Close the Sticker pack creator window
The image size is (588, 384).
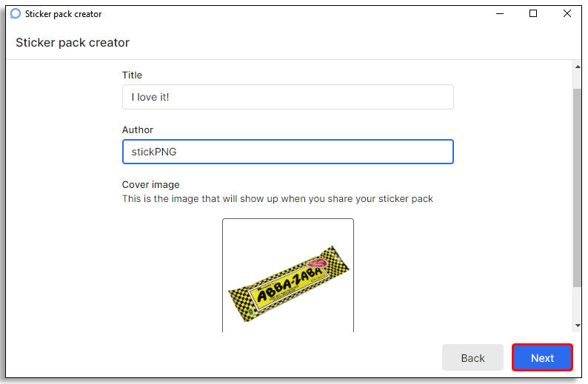[567, 13]
